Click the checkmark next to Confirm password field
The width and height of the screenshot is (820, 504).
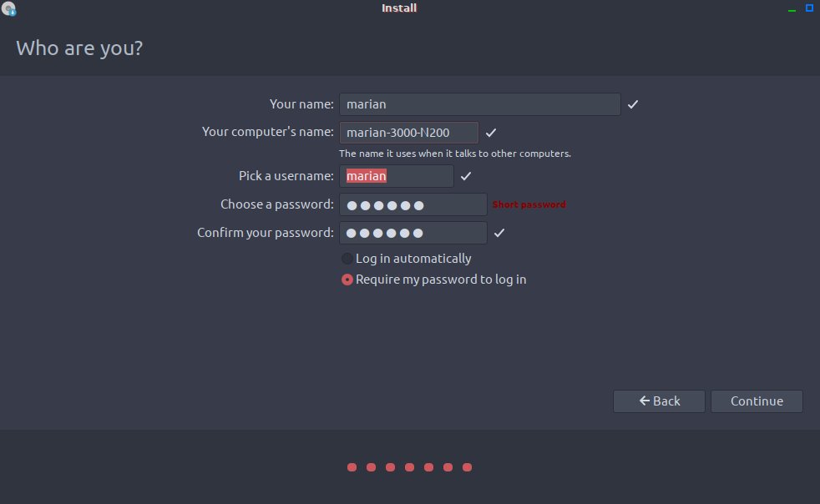(x=499, y=233)
